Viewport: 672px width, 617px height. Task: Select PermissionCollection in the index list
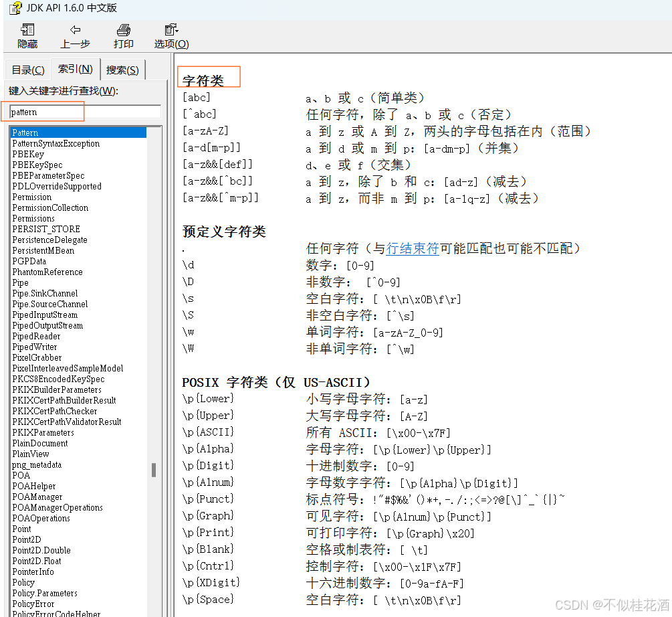coord(50,208)
